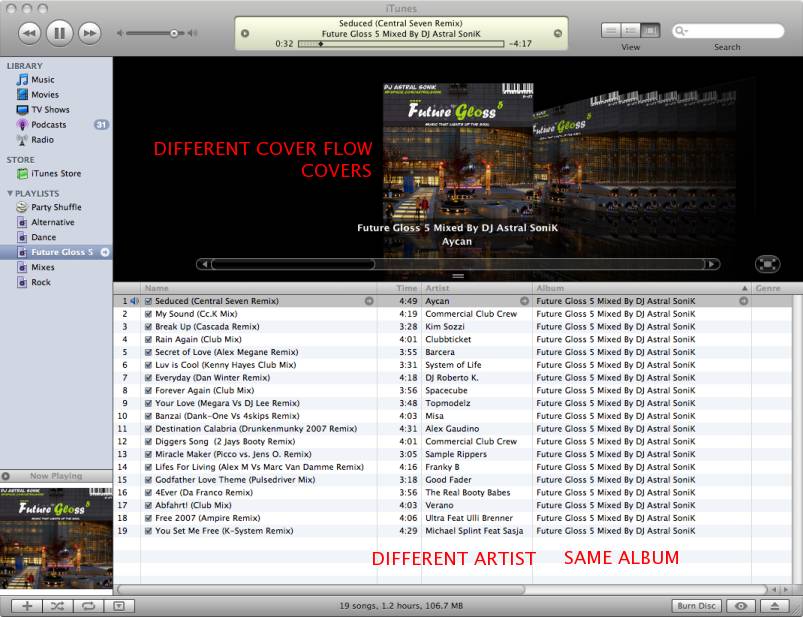Image resolution: width=803 pixels, height=617 pixels.
Task: Skip to the next track
Action: click(x=90, y=33)
